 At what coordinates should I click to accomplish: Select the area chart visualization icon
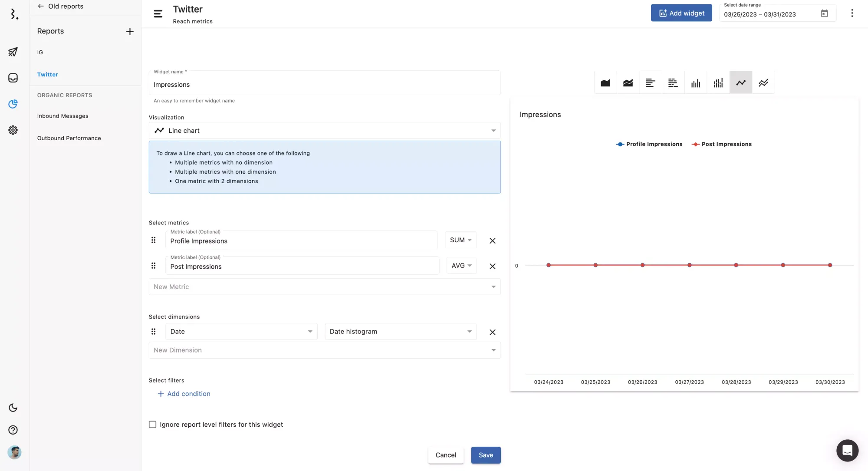click(605, 82)
